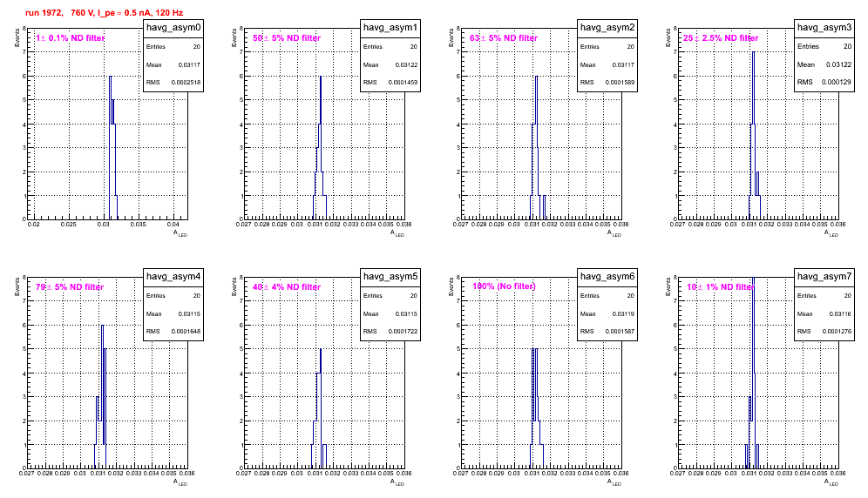Click the '79± 5% ND filter' label
Screen dimensions: 868x498
70,287
